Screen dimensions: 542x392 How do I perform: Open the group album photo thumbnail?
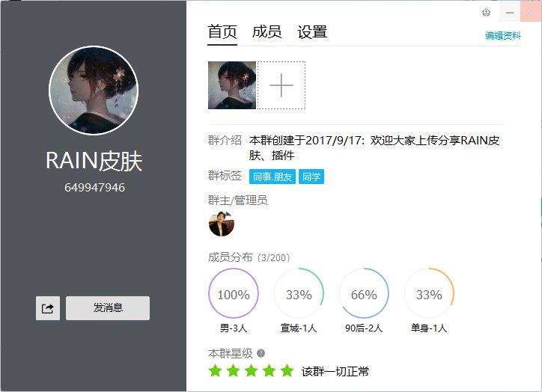pyautogui.click(x=232, y=85)
